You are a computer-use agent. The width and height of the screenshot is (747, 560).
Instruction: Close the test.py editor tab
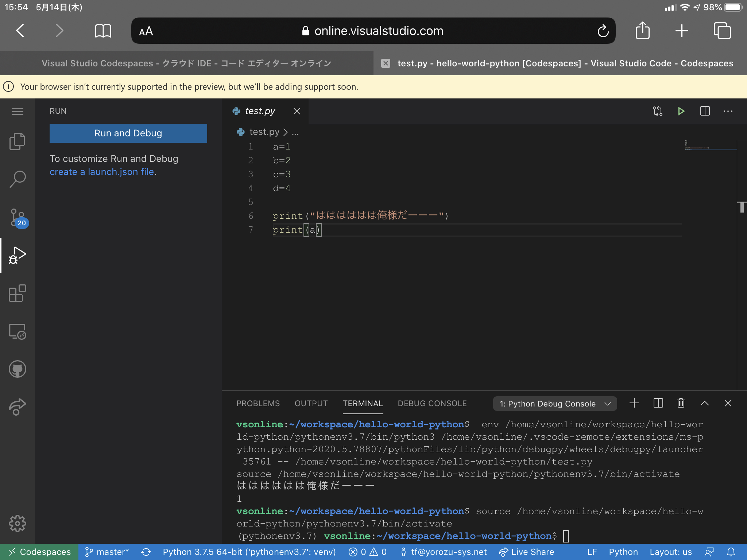pyautogui.click(x=297, y=111)
